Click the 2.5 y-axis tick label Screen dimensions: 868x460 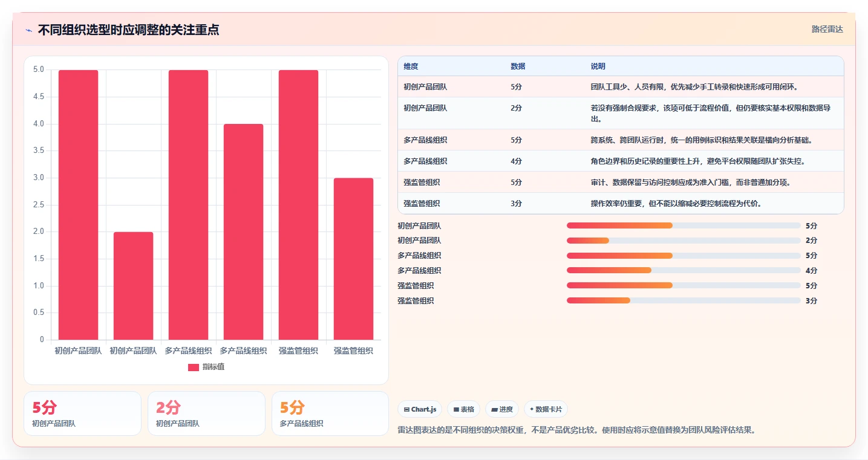[x=38, y=205]
